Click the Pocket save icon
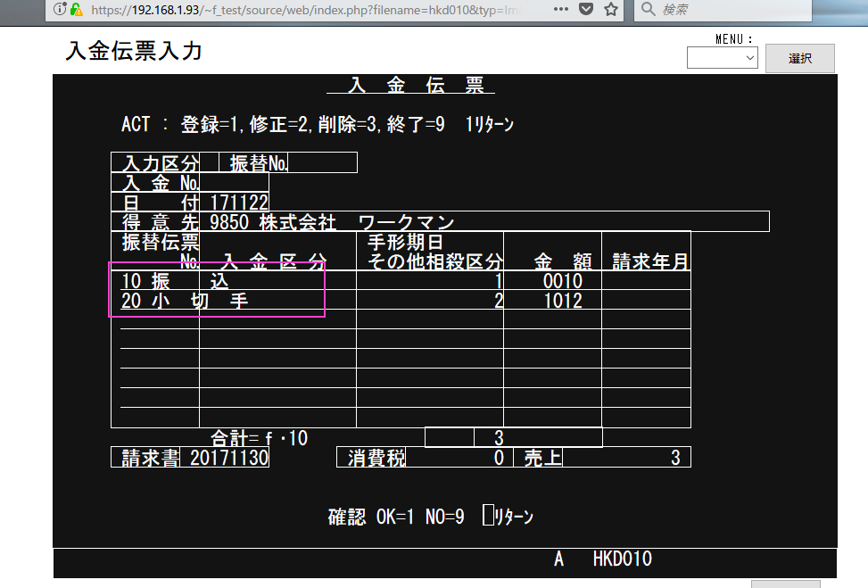This screenshot has height=588, width=868. tap(585, 10)
